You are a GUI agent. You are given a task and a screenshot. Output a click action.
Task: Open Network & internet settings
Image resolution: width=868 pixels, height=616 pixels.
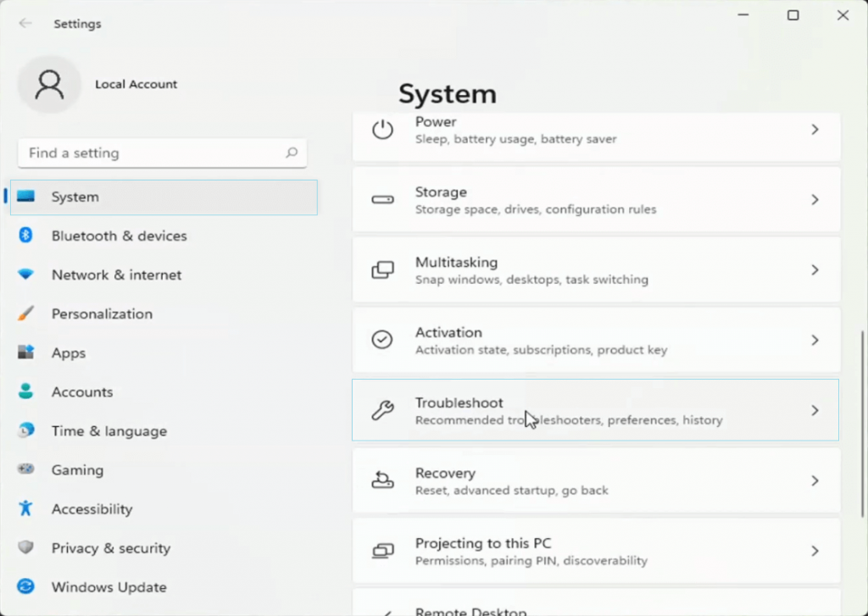pyautogui.click(x=116, y=275)
